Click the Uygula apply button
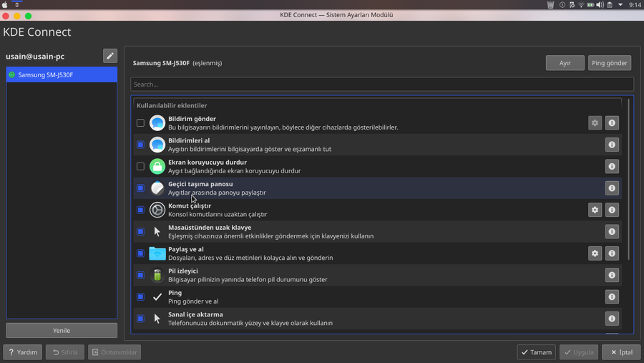The width and height of the screenshot is (644, 363). coord(579,352)
